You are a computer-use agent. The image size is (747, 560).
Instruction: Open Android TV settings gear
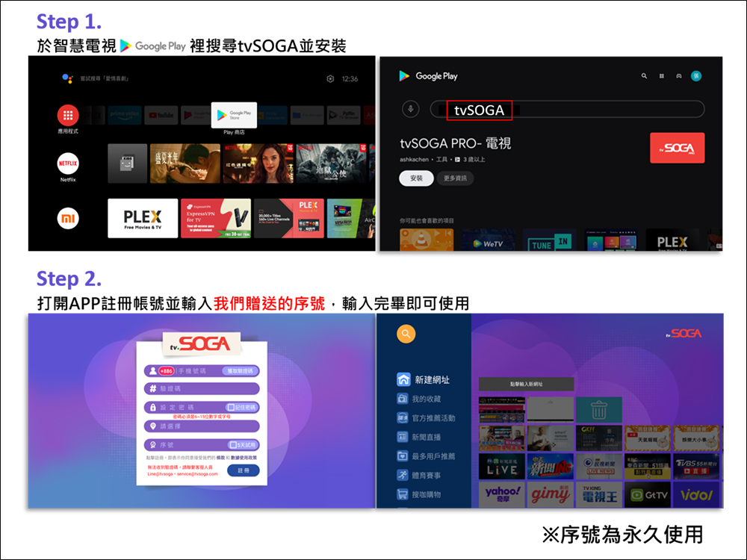pos(330,79)
